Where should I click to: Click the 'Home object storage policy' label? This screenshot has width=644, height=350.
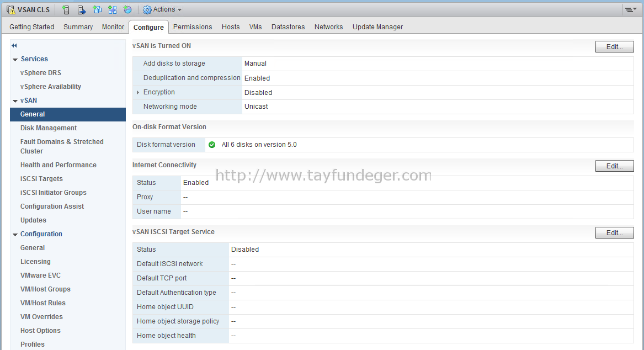tap(178, 321)
